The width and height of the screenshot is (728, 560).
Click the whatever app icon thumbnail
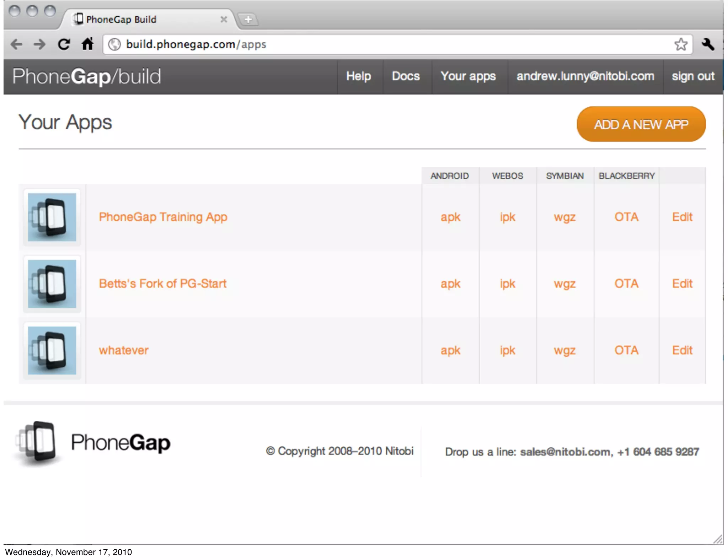[x=52, y=350]
